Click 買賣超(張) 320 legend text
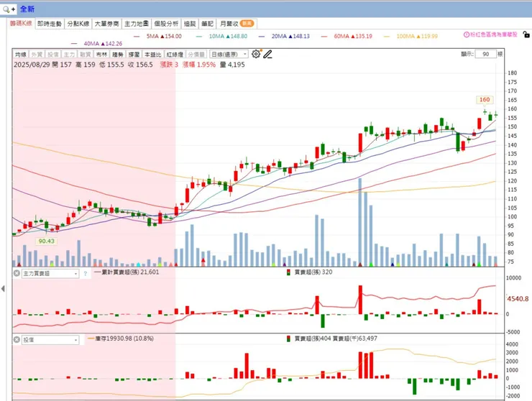Screen dimensions: 532x401 click(x=313, y=272)
